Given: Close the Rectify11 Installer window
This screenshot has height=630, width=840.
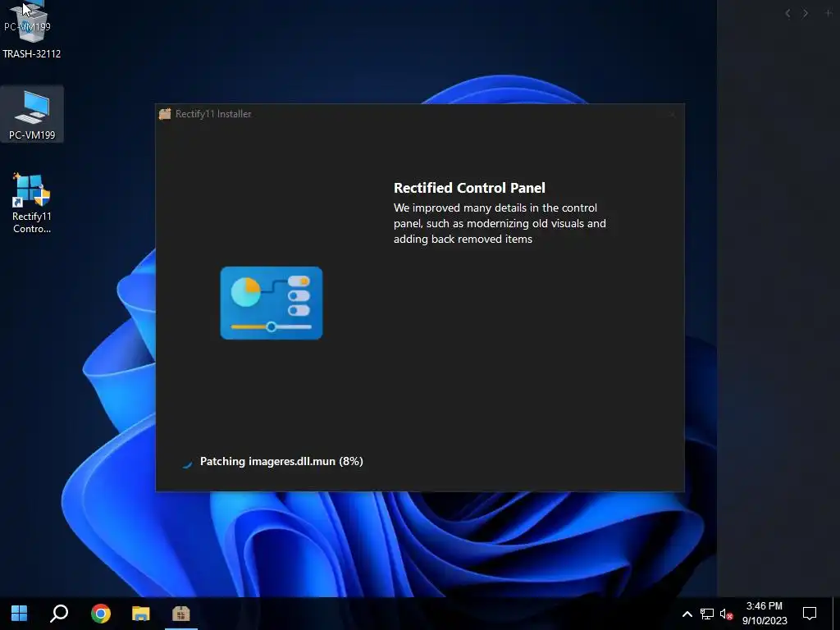Looking at the screenshot, I should [x=673, y=114].
